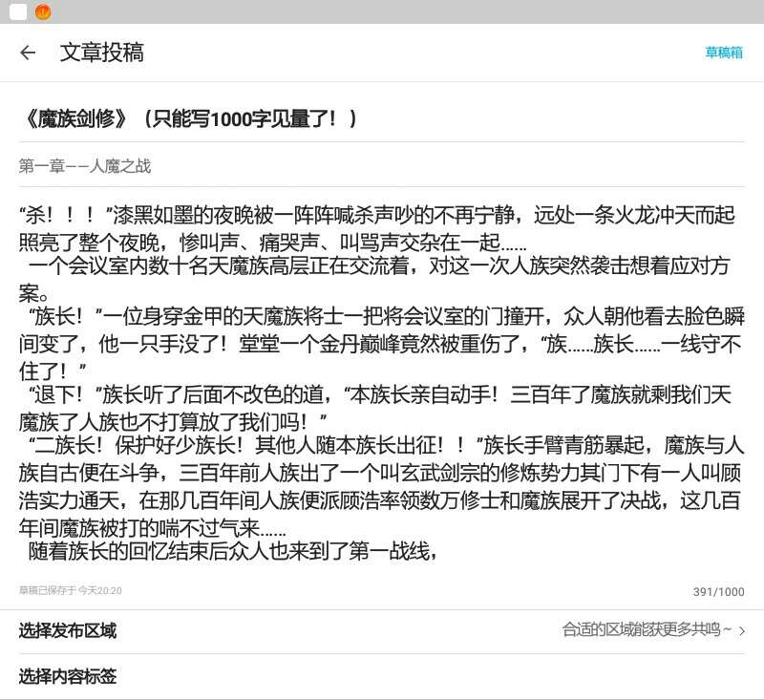Click the 391/1000 word counter
This screenshot has width=764, height=700.
point(718,592)
